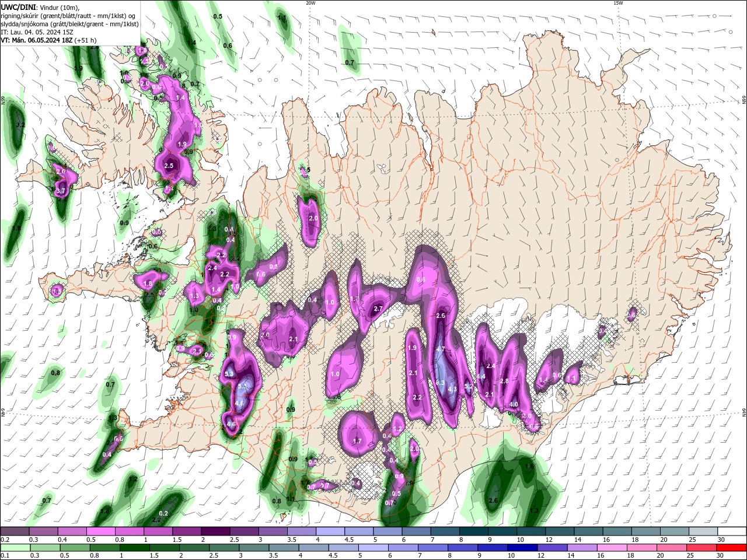This screenshot has width=747, height=560.
Task: Click the 3.7 value in the western purple patch
Action: point(61,191)
